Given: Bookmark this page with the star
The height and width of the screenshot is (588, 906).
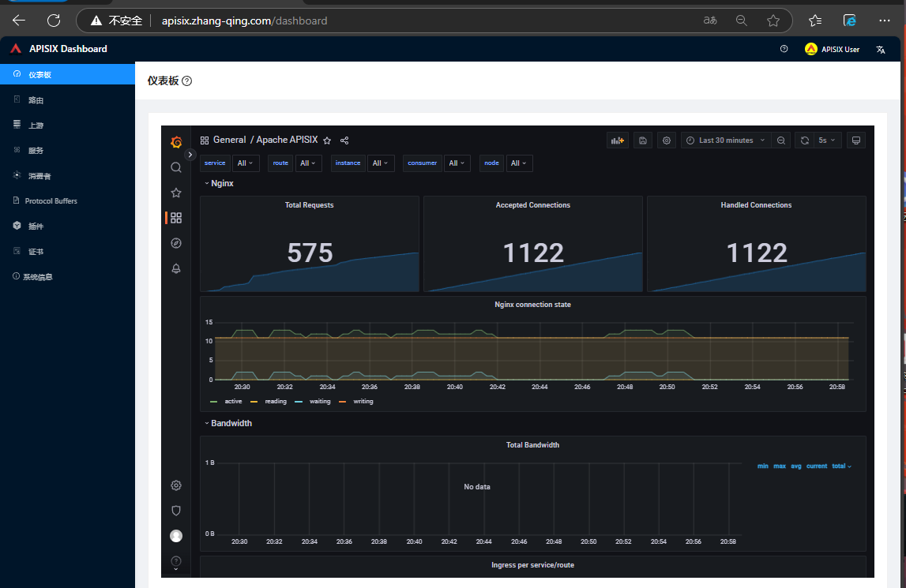Looking at the screenshot, I should point(773,21).
